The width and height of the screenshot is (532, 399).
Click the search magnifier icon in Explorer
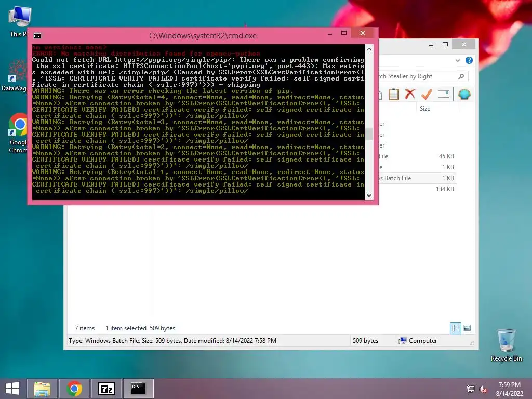(461, 76)
